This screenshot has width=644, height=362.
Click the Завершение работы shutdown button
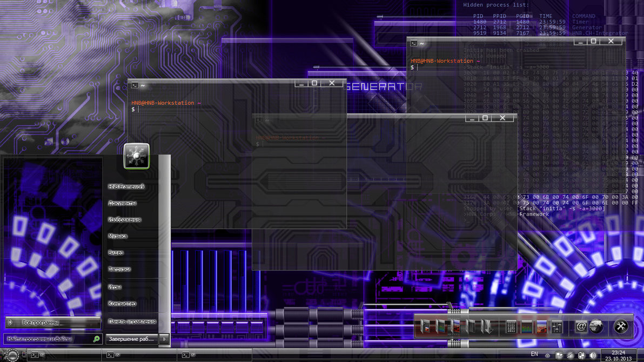pos(132,339)
